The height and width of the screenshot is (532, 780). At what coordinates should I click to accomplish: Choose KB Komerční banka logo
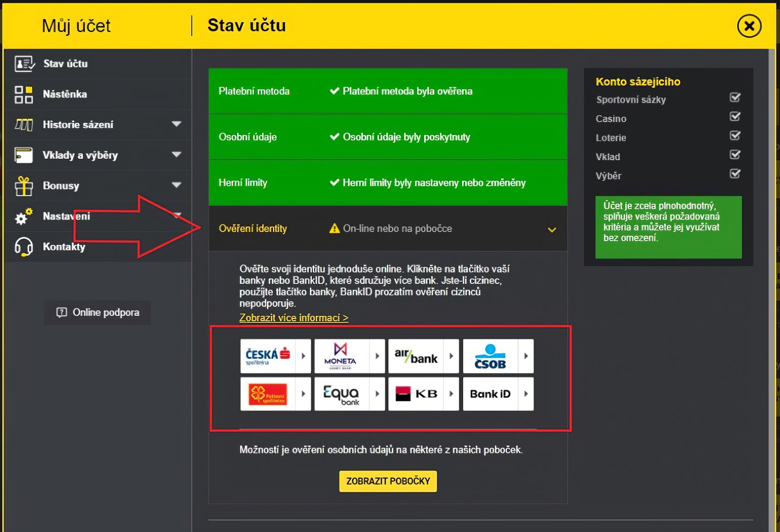[416, 394]
